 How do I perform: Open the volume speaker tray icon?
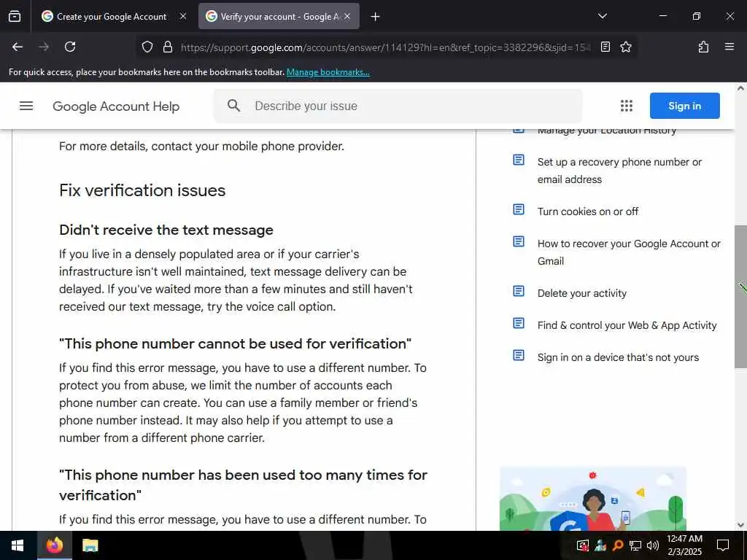pos(653,545)
